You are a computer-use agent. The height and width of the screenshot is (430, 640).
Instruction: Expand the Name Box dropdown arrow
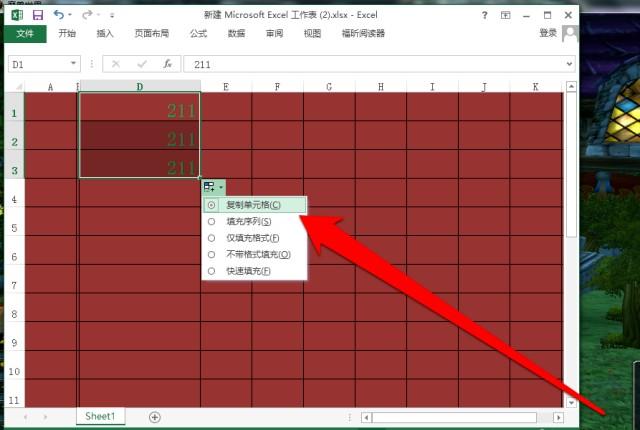(73, 64)
